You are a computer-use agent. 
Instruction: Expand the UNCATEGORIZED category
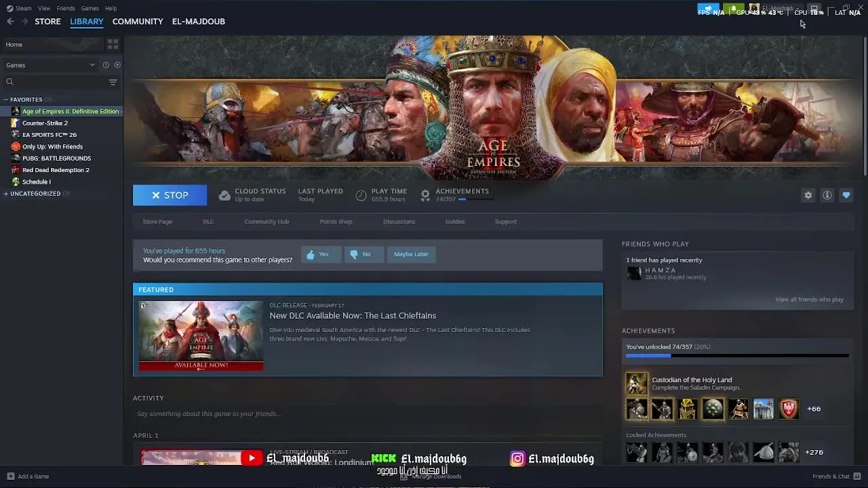point(5,194)
